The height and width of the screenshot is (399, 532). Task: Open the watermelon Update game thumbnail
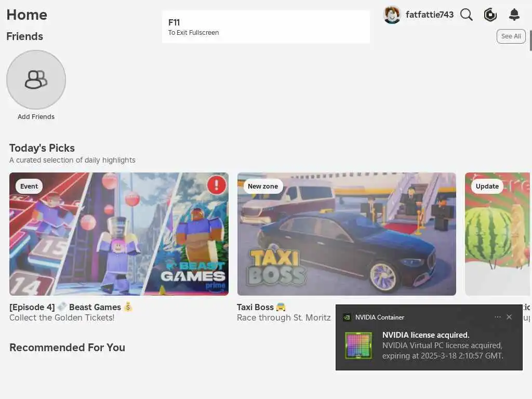click(497, 234)
